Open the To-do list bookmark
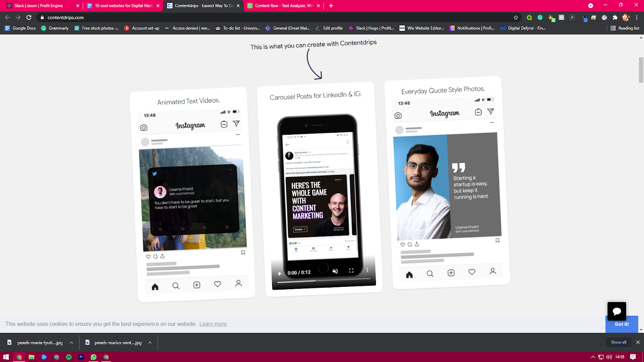 coord(237,28)
